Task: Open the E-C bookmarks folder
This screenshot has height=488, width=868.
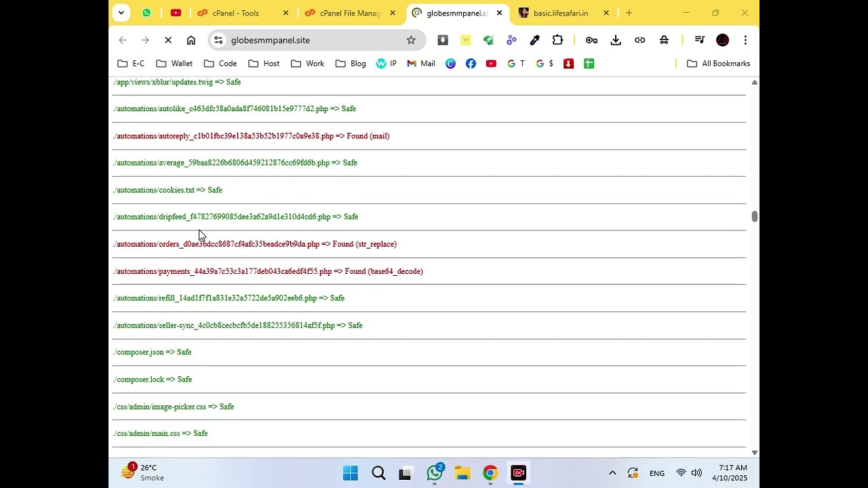Action: tap(131, 64)
